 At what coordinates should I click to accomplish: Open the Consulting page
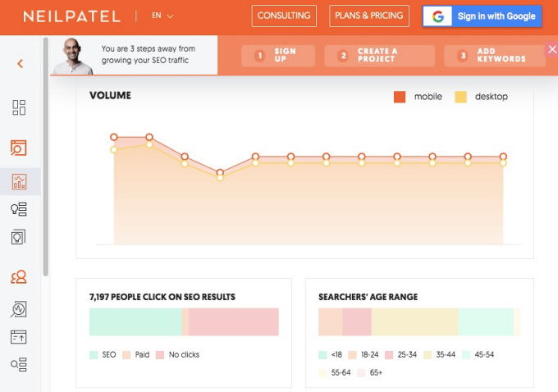(284, 16)
